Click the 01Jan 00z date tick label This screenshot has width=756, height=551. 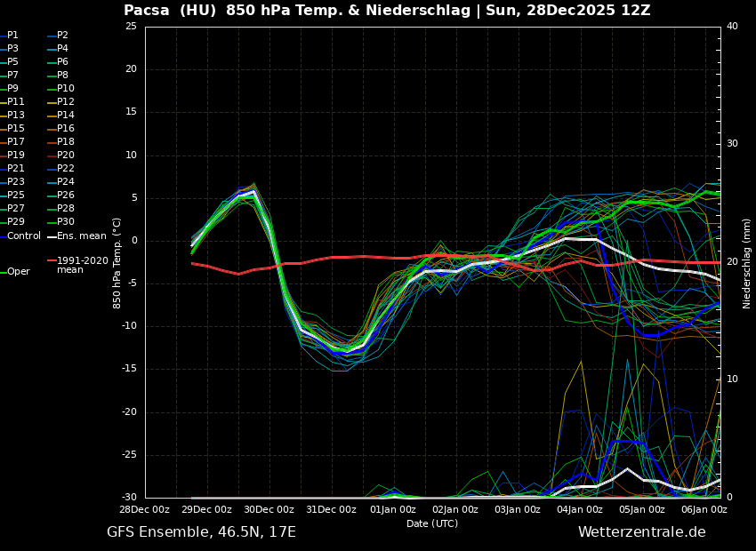[393, 510]
